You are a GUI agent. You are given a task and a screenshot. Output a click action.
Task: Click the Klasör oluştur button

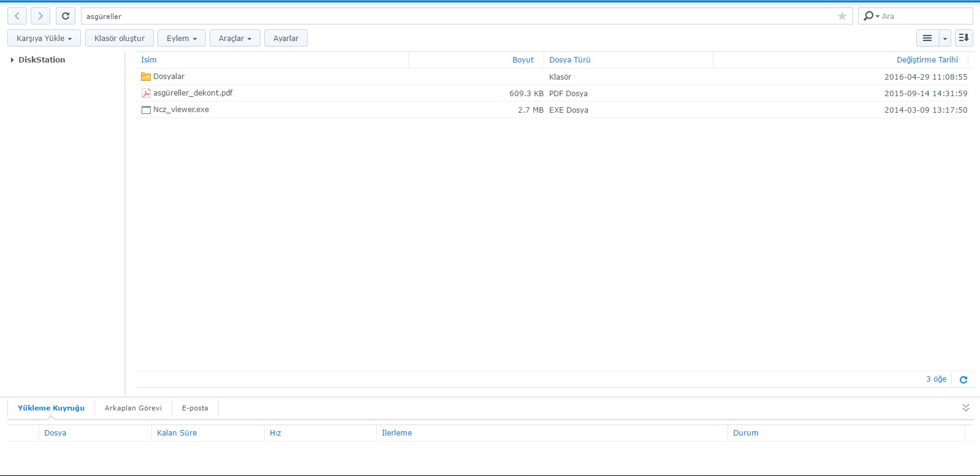(120, 38)
